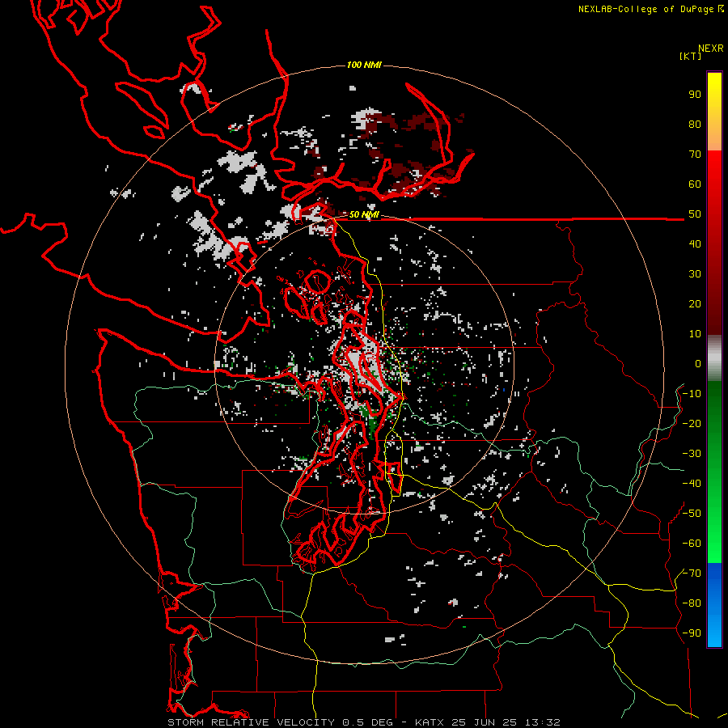Click the 80 value on the velocity scale
Image resolution: width=728 pixels, height=728 pixels.
(x=695, y=125)
